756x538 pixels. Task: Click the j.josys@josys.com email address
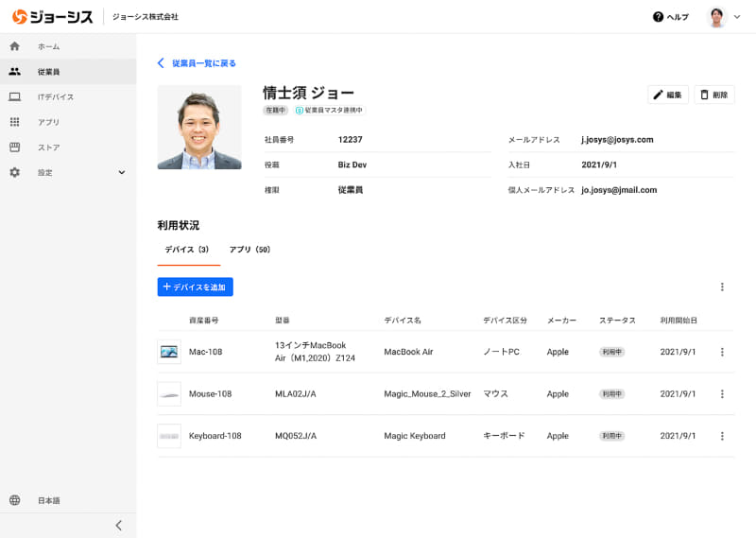pyautogui.click(x=617, y=139)
